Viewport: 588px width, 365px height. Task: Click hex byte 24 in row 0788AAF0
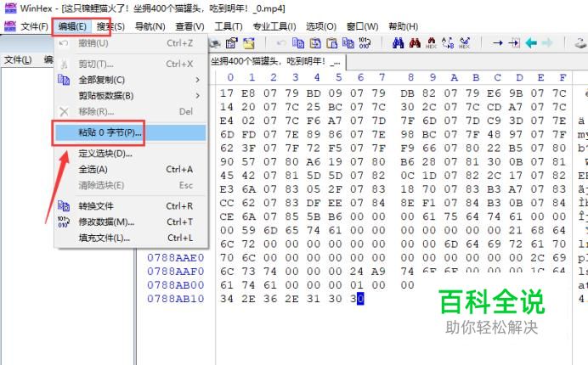click(x=357, y=272)
